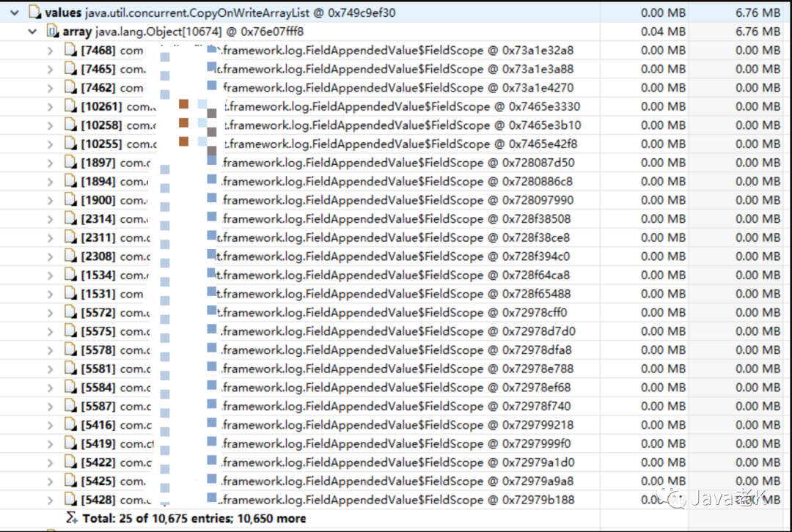
Task: Select row text ending in 0x73a1e3a88
Action: [x=327, y=69]
